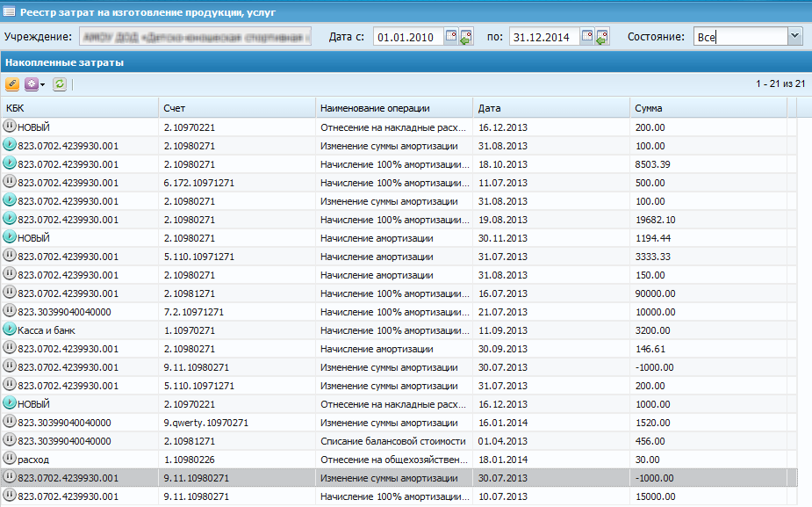Click the sum cell '90000.00'

(x=708, y=293)
